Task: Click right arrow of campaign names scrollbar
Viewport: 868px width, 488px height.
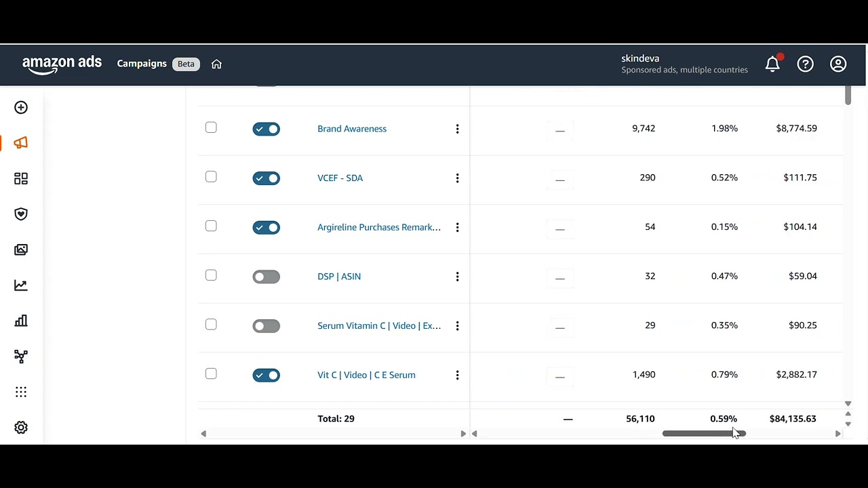Action: [x=463, y=434]
